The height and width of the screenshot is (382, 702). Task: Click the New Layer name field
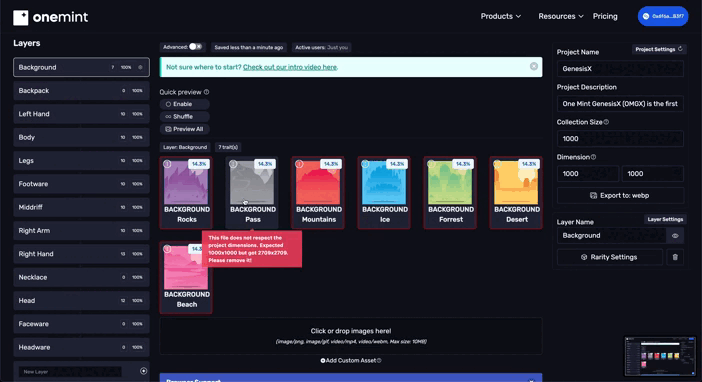coord(70,371)
